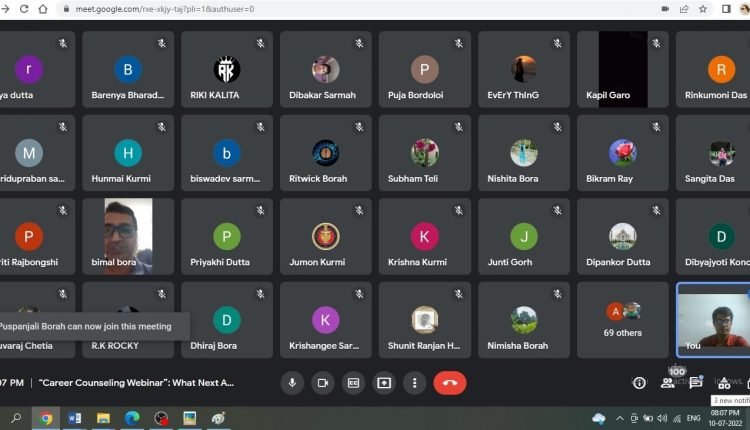Click the Present now screen-share icon
The height and width of the screenshot is (430, 750).
click(x=384, y=383)
